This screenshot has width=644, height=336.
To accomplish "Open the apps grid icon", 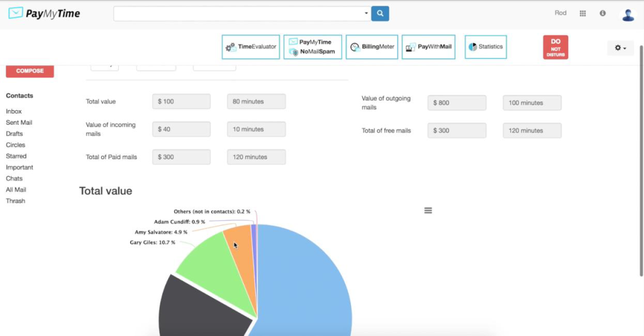I will click(582, 14).
